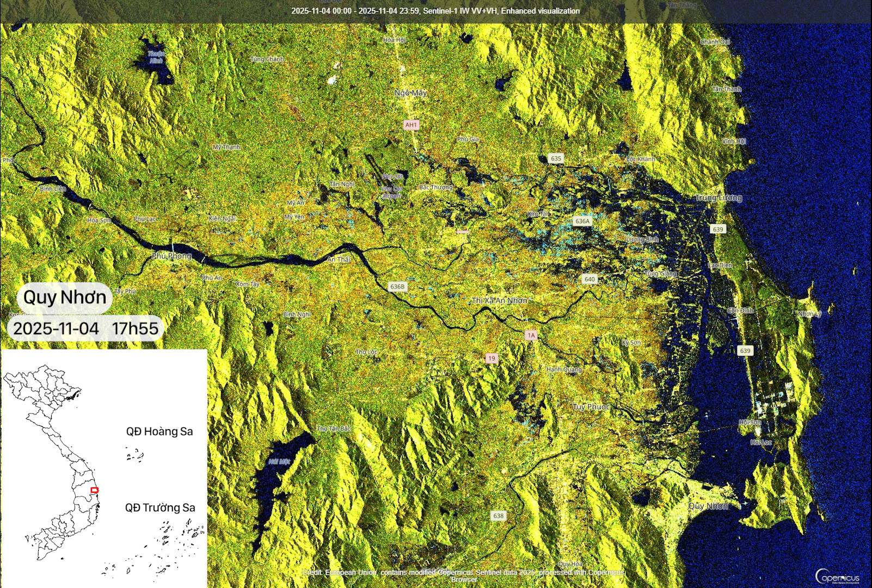Image resolution: width=872 pixels, height=588 pixels.
Task: Select the 636A road shield marker
Action: [x=582, y=221]
